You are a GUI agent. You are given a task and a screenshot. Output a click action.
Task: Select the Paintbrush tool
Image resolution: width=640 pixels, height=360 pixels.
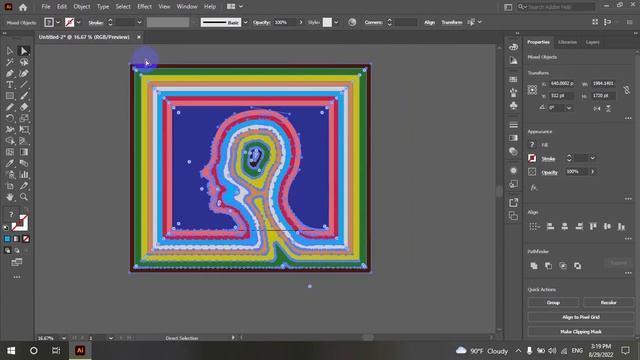tap(24, 96)
